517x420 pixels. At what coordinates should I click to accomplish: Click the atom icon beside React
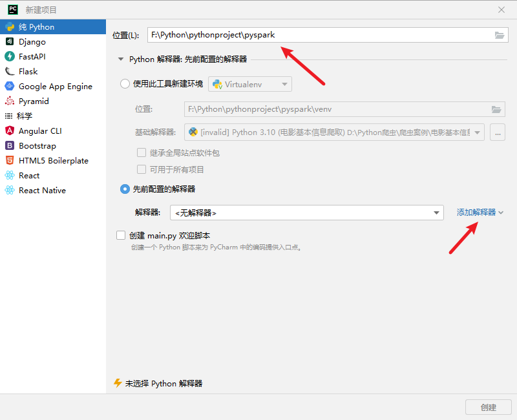10,175
